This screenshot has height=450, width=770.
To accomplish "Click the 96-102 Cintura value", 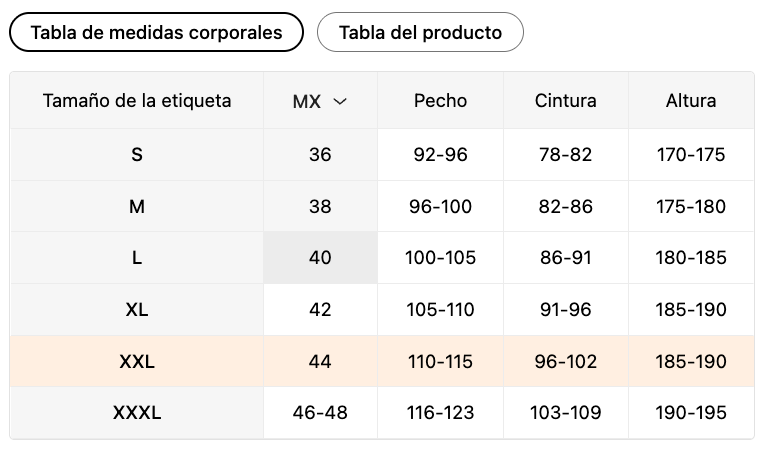I will (566, 362).
